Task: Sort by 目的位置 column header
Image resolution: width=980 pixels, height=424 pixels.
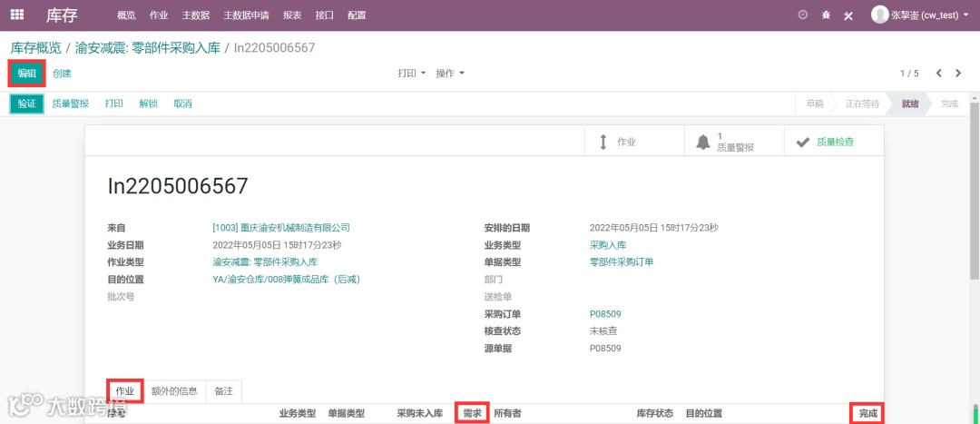Action: [704, 413]
